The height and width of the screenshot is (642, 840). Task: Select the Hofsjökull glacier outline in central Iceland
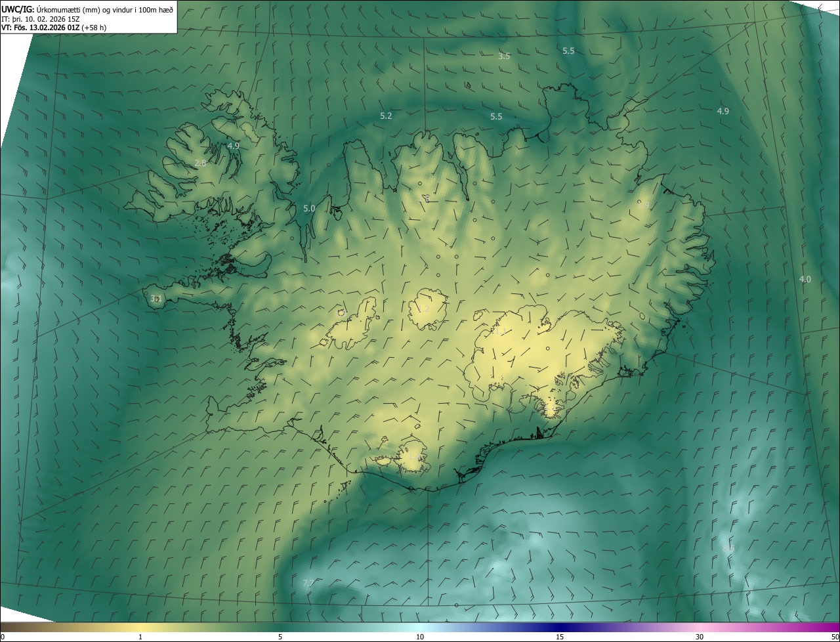427,310
